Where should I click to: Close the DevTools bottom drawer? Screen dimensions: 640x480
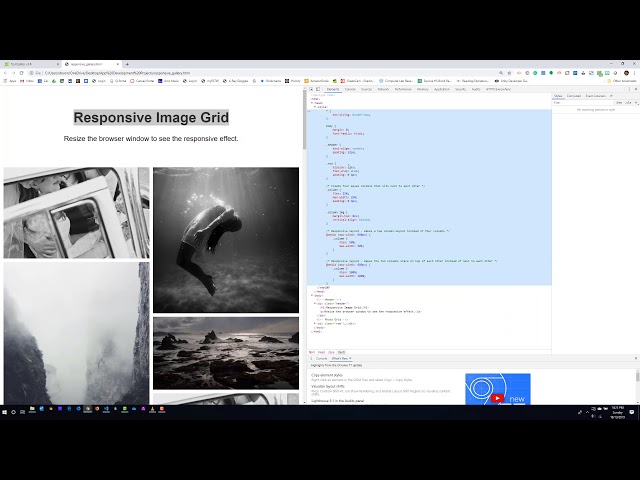coord(636,358)
